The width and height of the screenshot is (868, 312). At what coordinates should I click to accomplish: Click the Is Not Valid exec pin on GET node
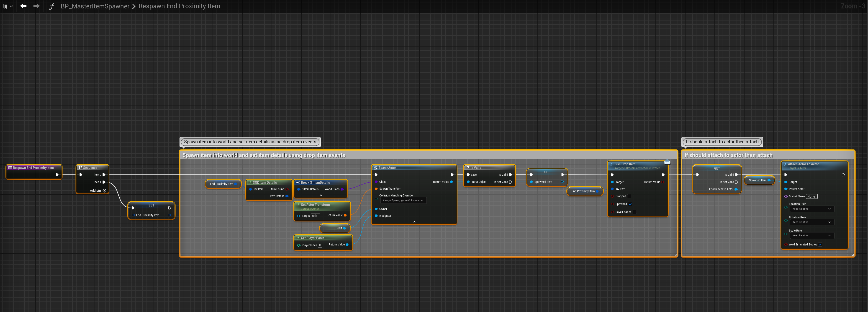(737, 182)
